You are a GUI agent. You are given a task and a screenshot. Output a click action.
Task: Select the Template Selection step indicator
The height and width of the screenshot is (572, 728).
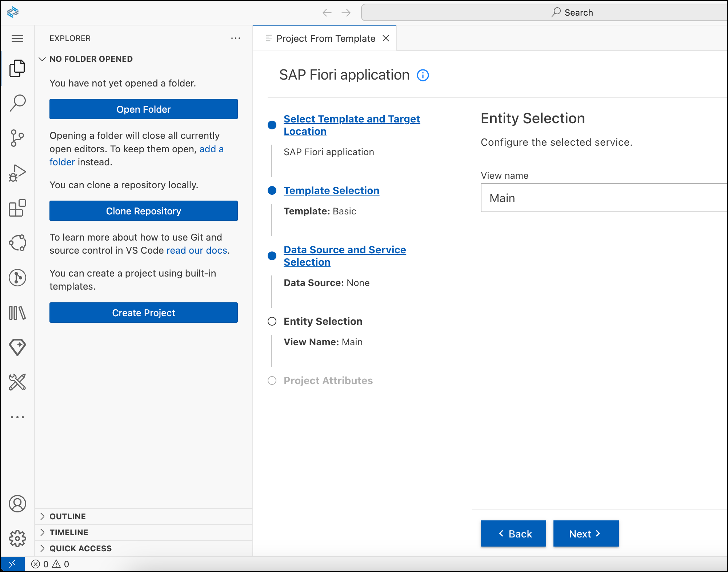click(272, 190)
